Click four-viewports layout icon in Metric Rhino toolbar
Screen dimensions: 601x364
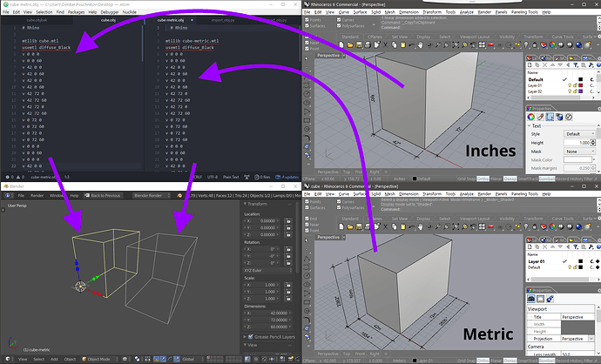click(483, 226)
